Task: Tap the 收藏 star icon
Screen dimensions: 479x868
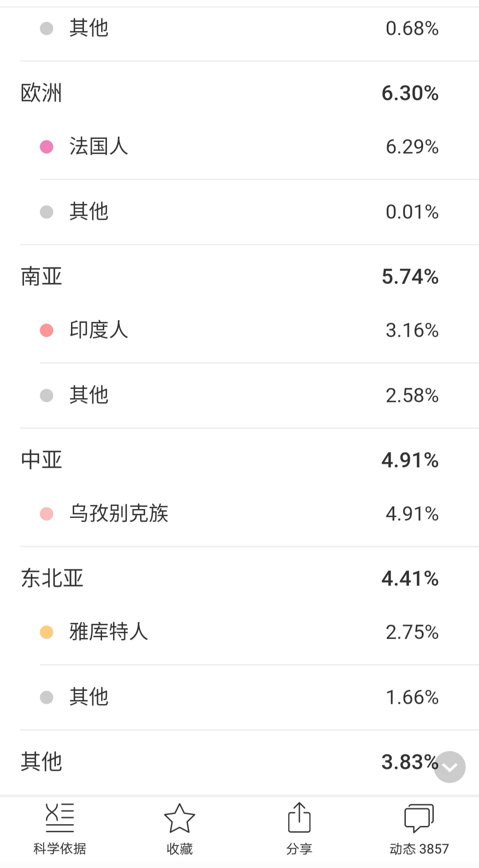Action: point(180,818)
